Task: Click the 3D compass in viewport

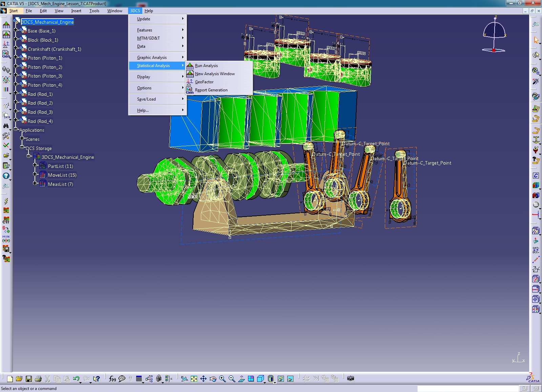Action: point(494,34)
